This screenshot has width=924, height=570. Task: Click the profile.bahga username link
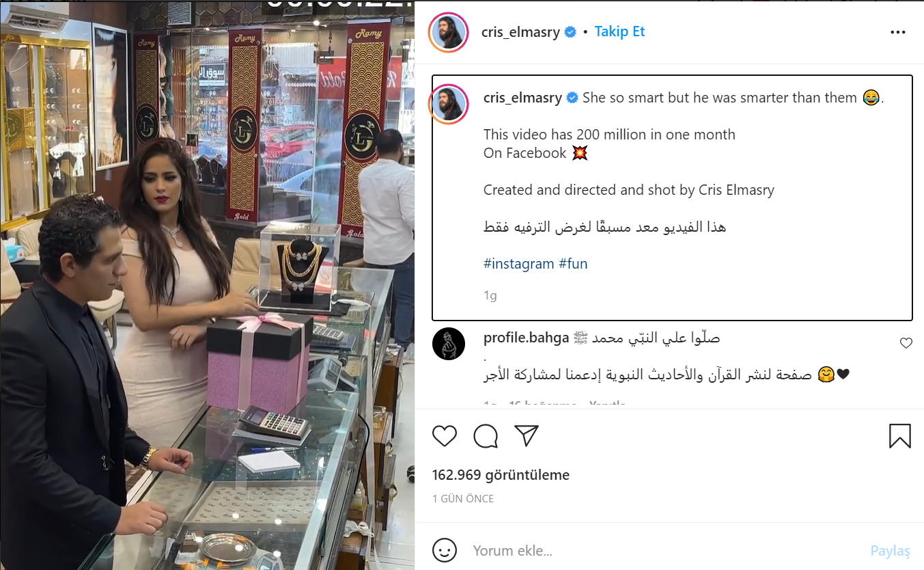point(526,338)
